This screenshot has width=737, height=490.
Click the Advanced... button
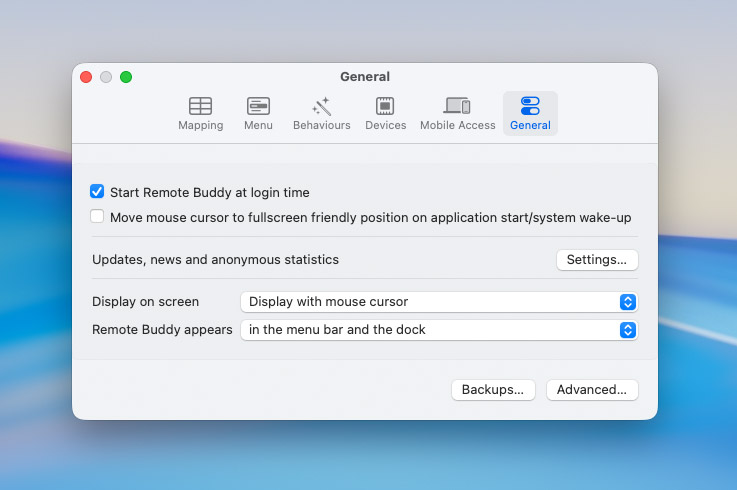click(592, 390)
